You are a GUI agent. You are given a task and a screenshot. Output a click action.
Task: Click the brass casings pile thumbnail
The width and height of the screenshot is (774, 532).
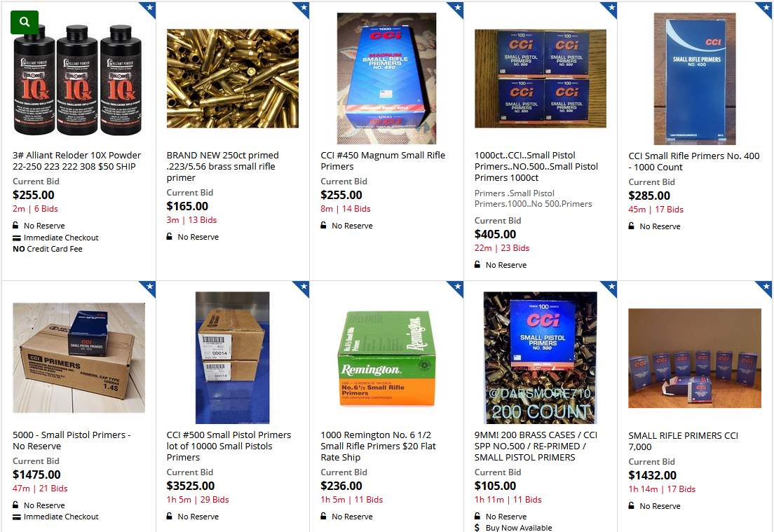[233, 79]
